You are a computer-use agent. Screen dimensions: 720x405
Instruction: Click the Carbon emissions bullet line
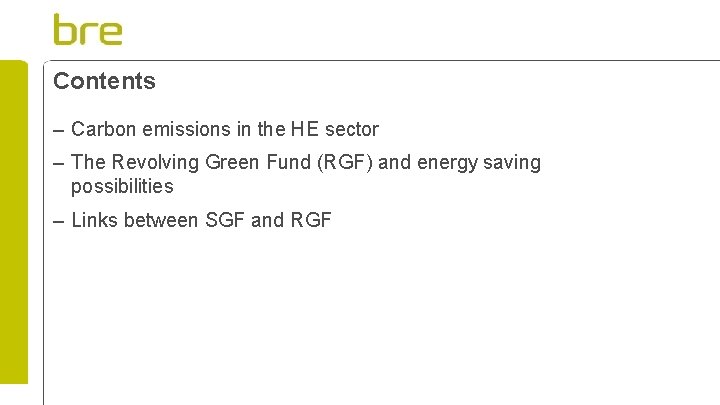[225, 129]
